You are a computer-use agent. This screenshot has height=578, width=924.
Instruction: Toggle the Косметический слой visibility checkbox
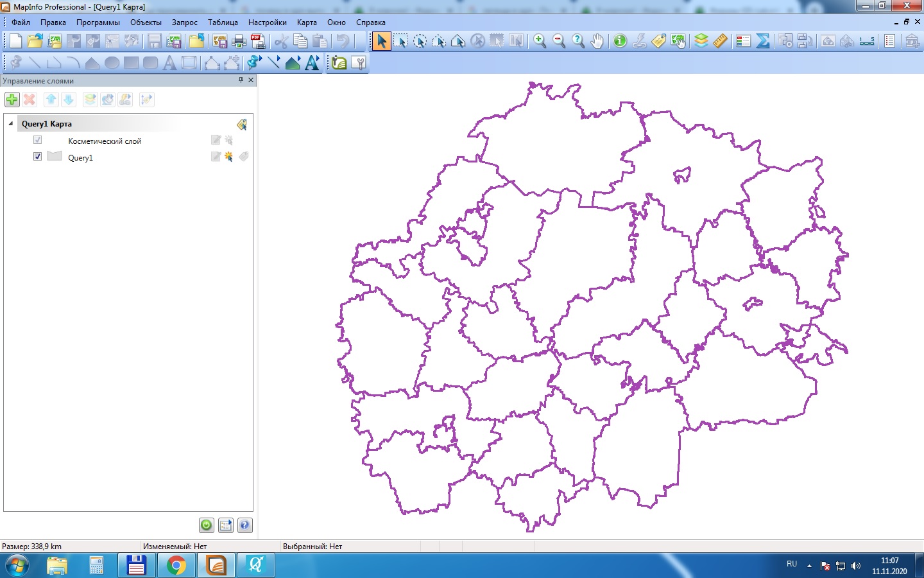(37, 140)
